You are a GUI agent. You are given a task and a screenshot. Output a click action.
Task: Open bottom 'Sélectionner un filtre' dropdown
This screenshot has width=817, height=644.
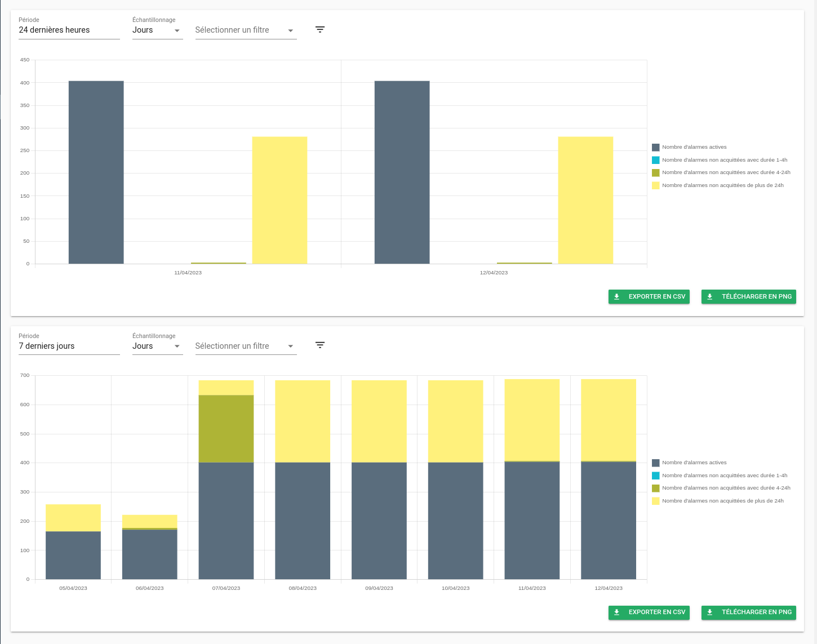point(245,346)
